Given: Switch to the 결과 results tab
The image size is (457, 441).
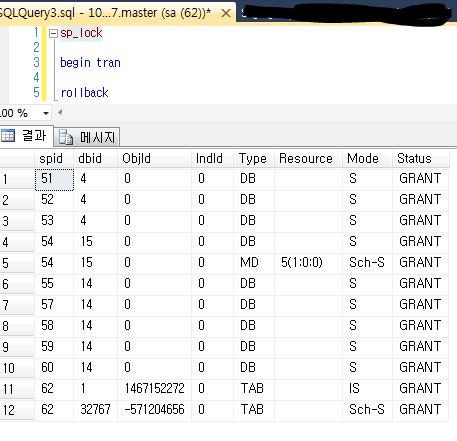Looking at the screenshot, I should [x=27, y=136].
